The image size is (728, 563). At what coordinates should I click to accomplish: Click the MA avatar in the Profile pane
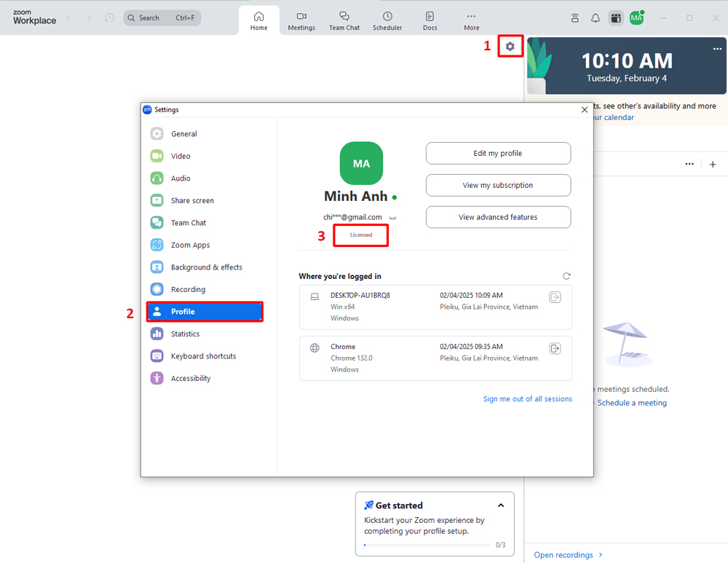pyautogui.click(x=361, y=164)
